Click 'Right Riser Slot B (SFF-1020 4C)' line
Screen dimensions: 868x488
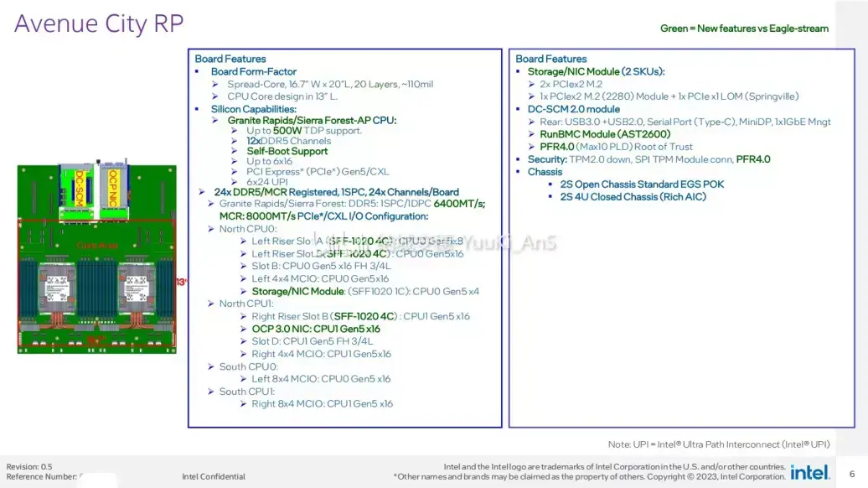pos(360,316)
